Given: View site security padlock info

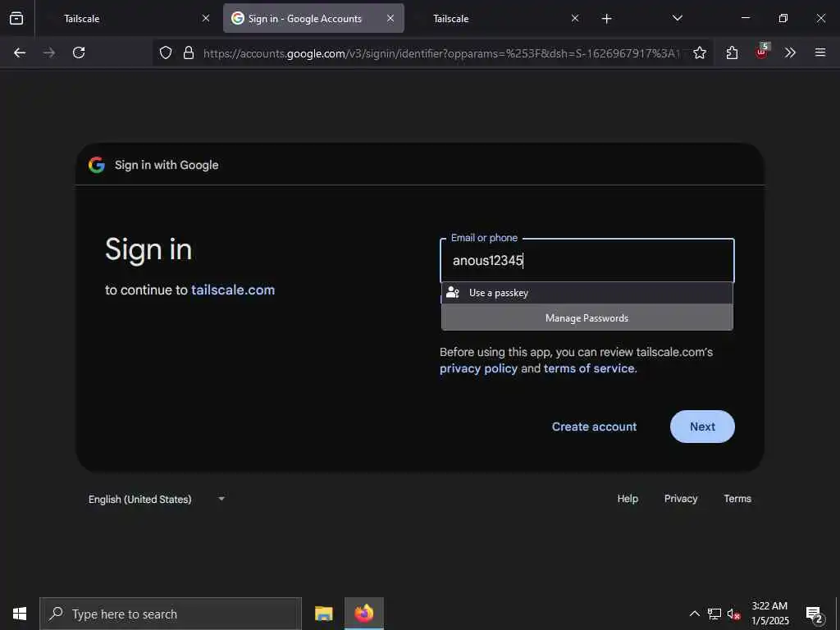Looking at the screenshot, I should [189, 52].
